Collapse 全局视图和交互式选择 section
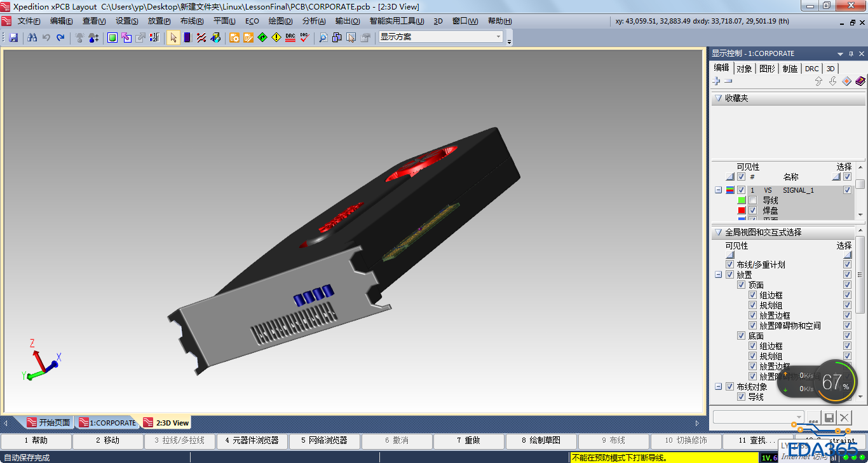 pos(719,233)
